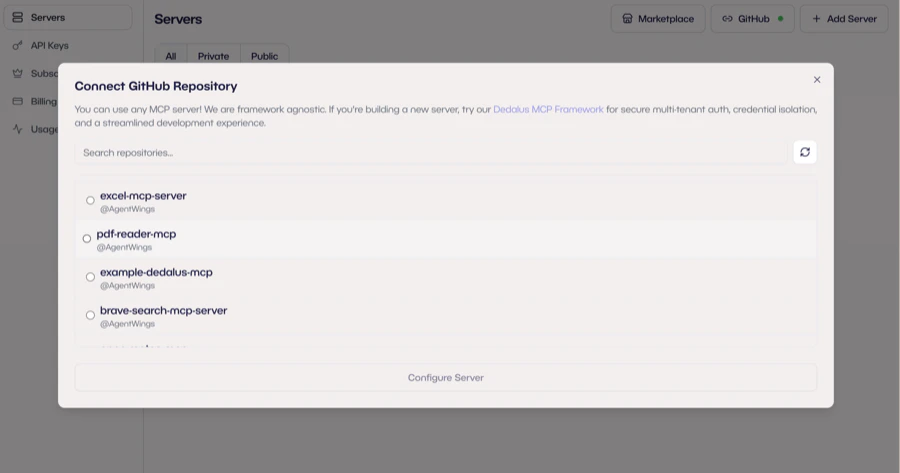The height and width of the screenshot is (473, 900).
Task: Click the Marketplace store icon
Action: [627, 19]
